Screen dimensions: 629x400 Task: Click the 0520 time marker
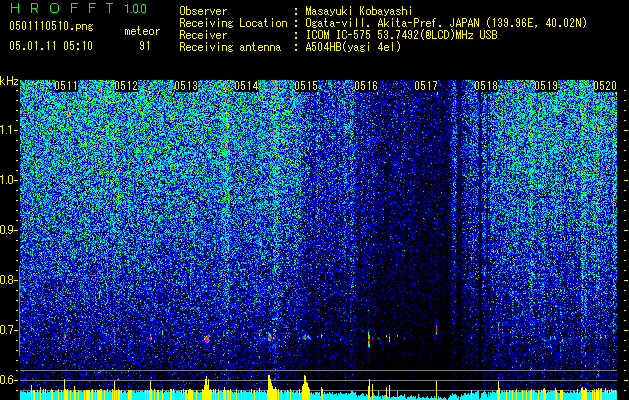click(x=605, y=86)
